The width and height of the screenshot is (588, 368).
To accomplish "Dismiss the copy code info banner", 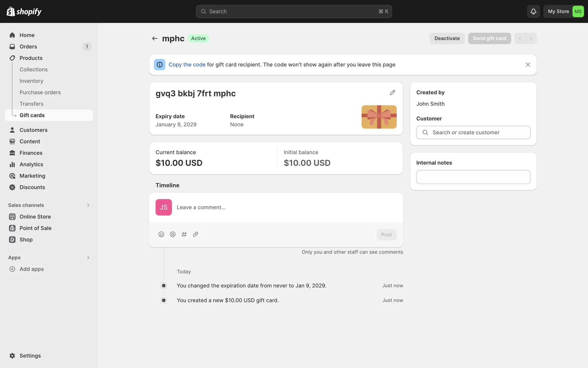I will pos(528,65).
